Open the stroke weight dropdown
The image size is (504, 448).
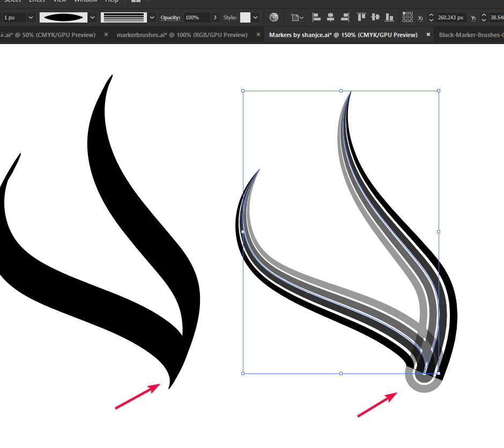(30, 17)
